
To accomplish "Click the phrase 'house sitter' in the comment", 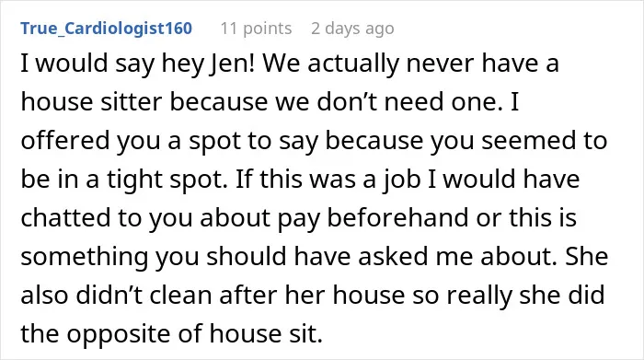I will [x=92, y=101].
